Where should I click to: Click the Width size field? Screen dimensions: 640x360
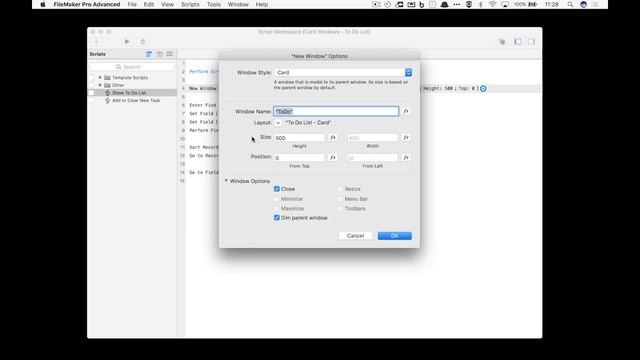pyautogui.click(x=372, y=138)
